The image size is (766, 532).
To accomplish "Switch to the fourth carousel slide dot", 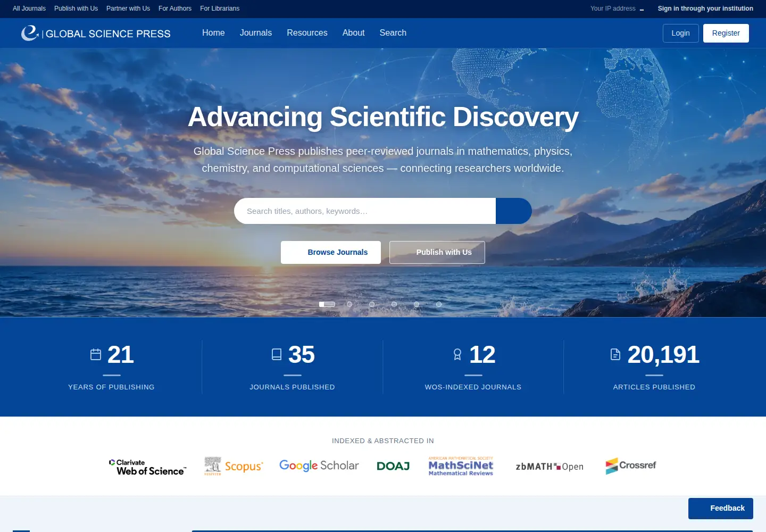I will tap(394, 304).
